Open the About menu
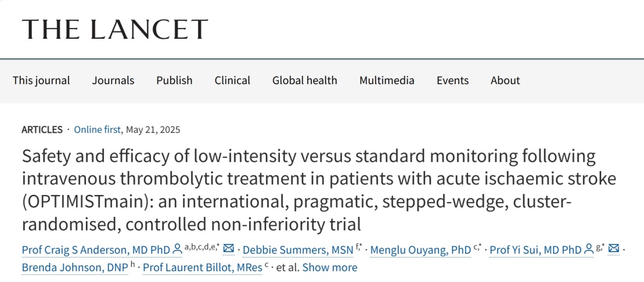This screenshot has height=282, width=644. pyautogui.click(x=505, y=80)
